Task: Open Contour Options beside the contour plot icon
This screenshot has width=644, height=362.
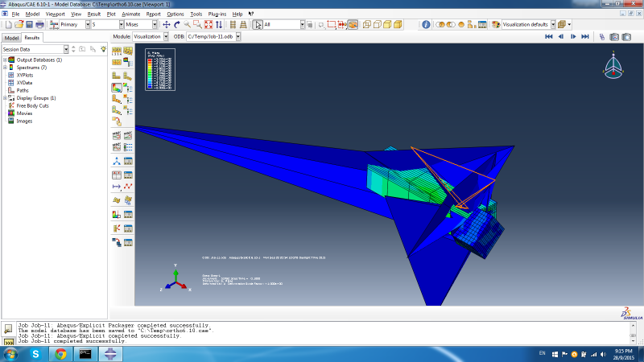Action: tap(128, 88)
